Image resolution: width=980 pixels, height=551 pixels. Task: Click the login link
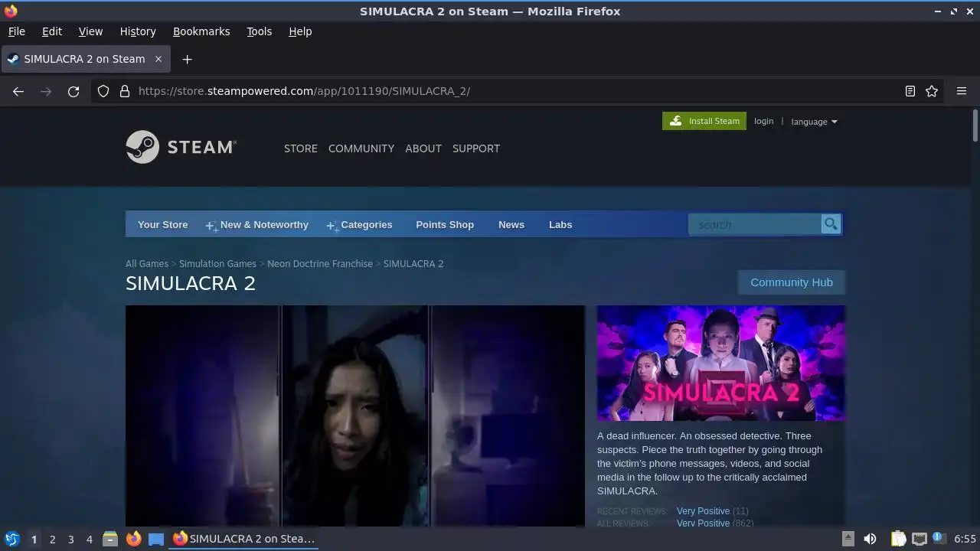(763, 121)
